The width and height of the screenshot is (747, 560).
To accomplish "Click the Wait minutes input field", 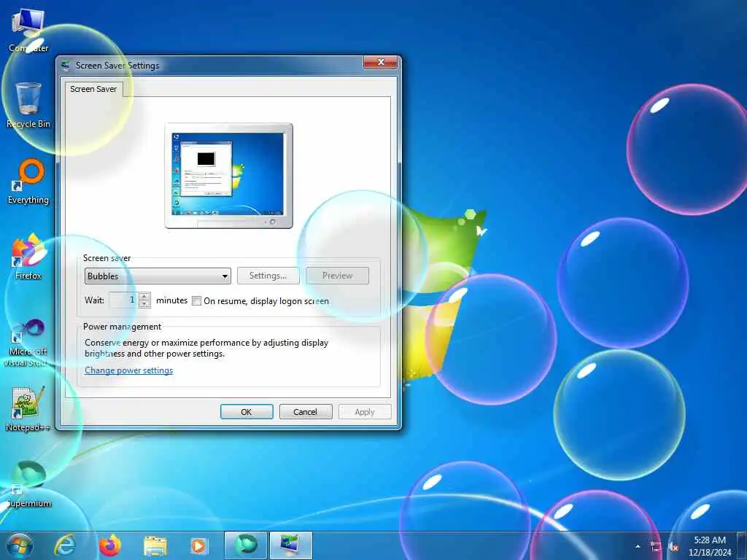I will point(124,300).
